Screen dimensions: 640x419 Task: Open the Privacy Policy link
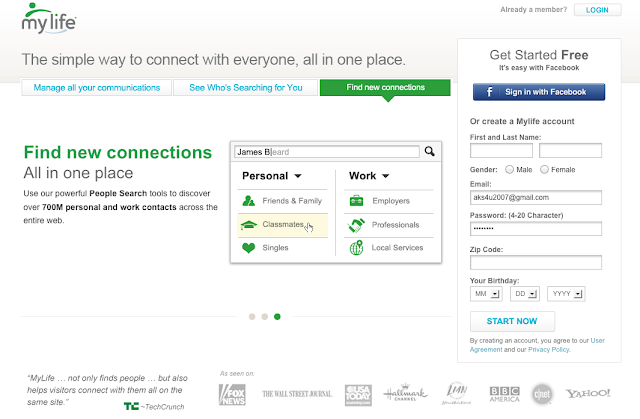pyautogui.click(x=549, y=350)
